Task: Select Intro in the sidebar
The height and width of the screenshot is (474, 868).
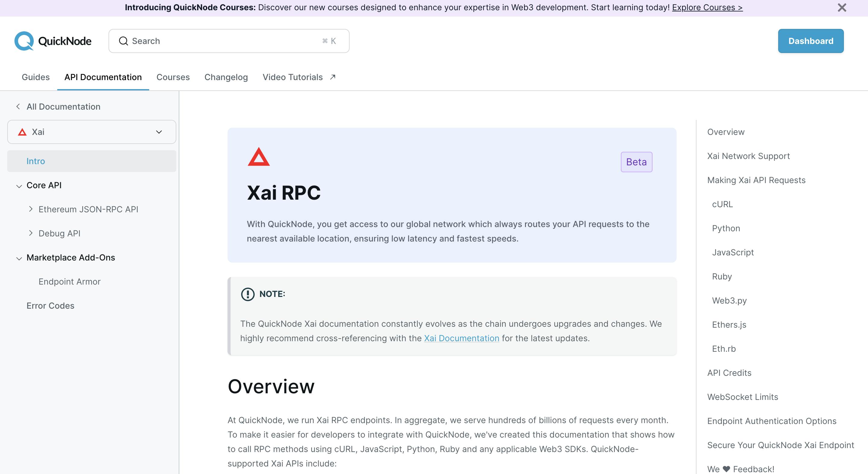Action: point(92,161)
